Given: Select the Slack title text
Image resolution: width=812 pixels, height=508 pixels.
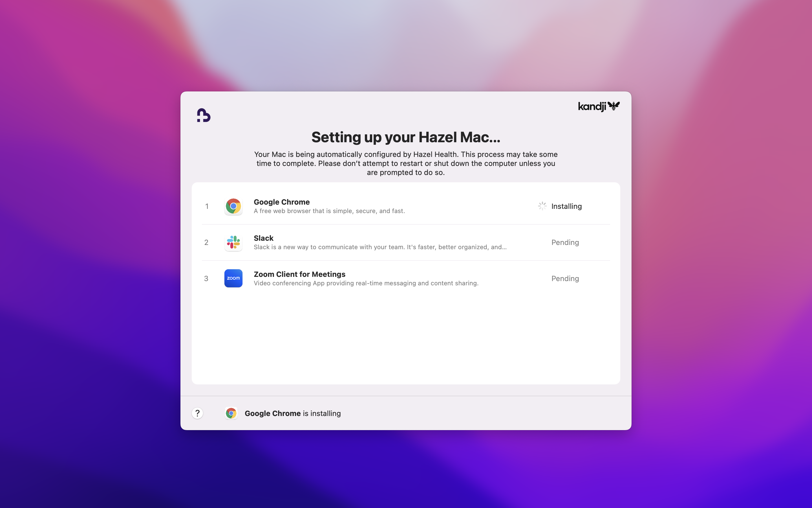Looking at the screenshot, I should click(263, 238).
